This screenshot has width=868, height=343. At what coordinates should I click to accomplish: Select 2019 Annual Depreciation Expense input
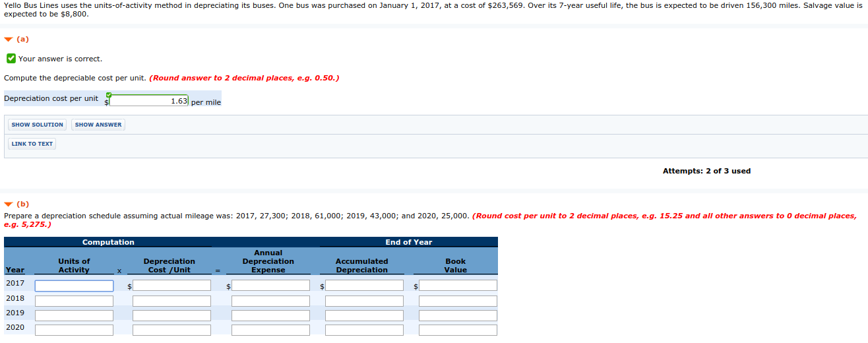(270, 315)
